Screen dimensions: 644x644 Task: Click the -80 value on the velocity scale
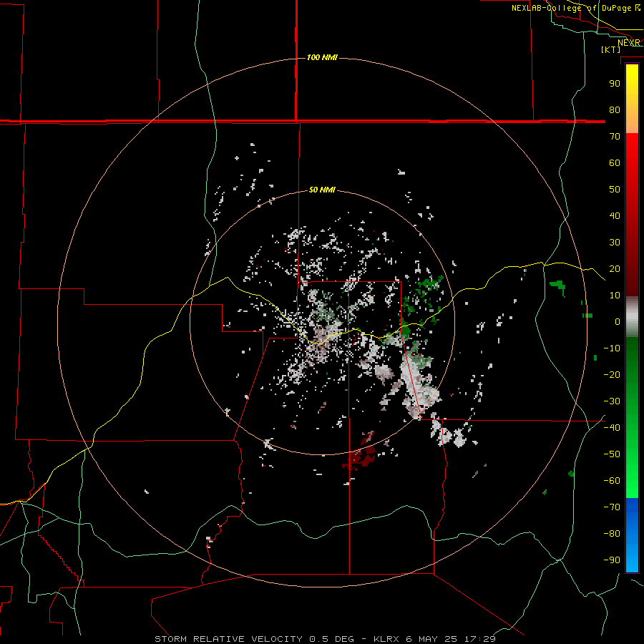(x=612, y=534)
